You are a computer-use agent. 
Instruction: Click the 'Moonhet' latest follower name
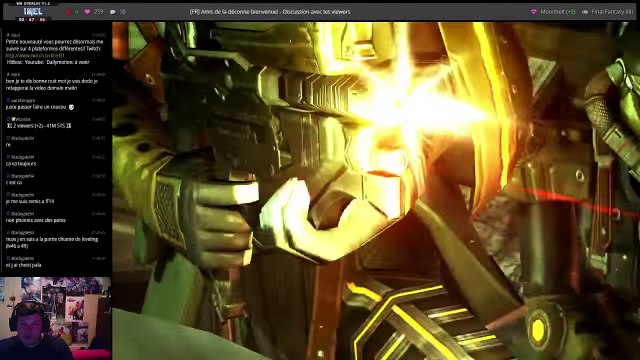tap(552, 12)
